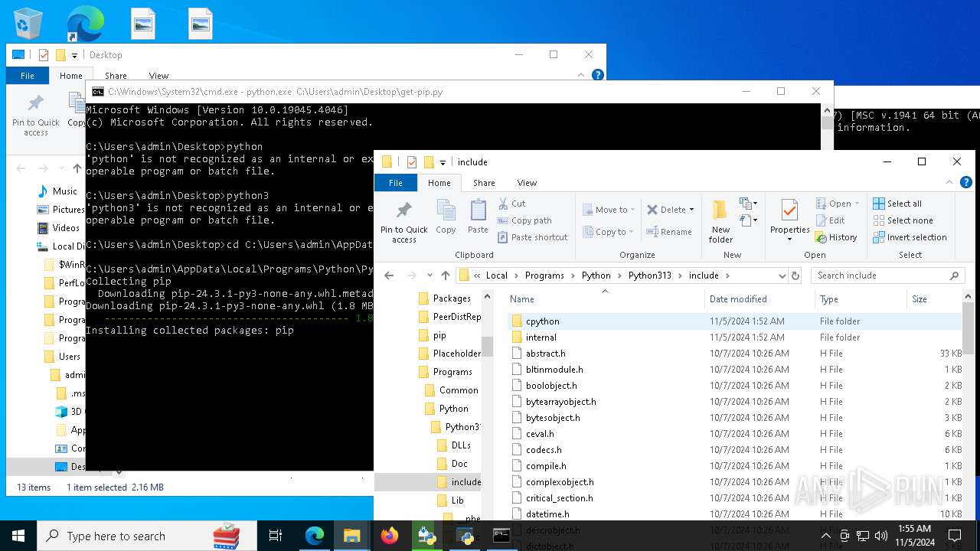This screenshot has width=980, height=551.
Task: Select the internal folder
Action: [541, 337]
